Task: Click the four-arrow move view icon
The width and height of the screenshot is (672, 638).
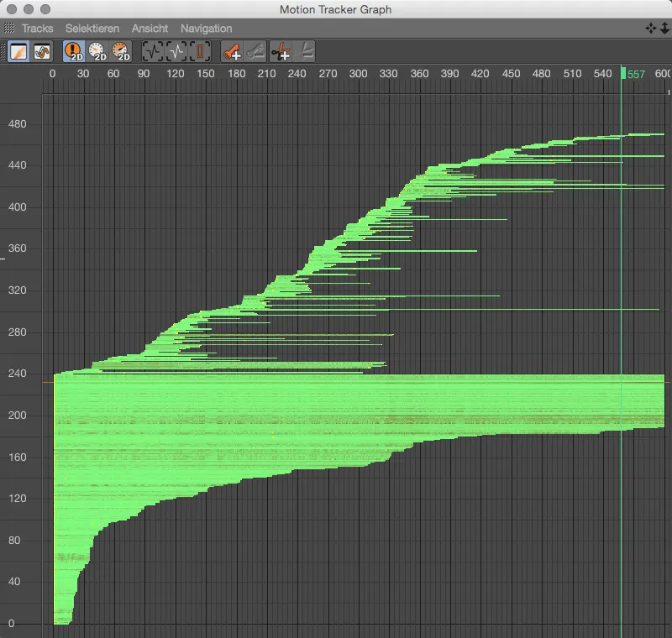Action: click(x=650, y=29)
